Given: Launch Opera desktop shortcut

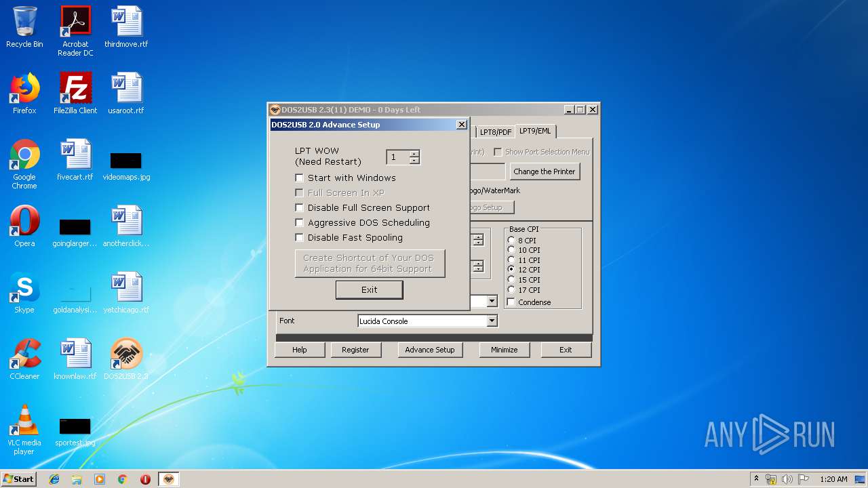Looking at the screenshot, I should click(x=24, y=226).
